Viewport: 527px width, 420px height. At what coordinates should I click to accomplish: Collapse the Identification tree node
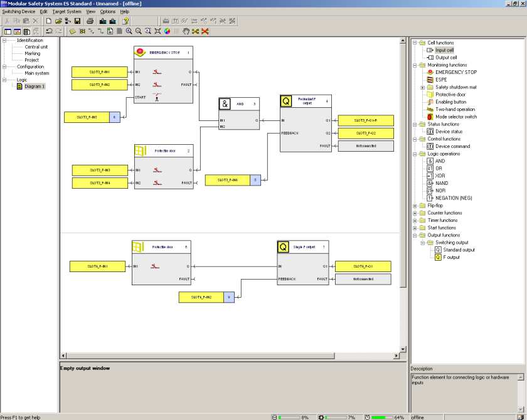point(4,40)
